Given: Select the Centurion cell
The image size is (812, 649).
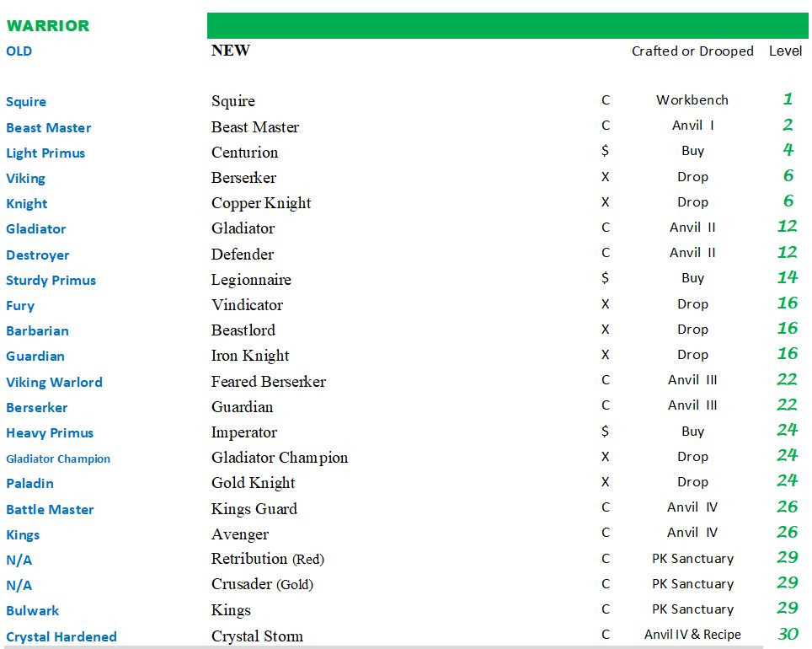Looking at the screenshot, I should [x=244, y=153].
